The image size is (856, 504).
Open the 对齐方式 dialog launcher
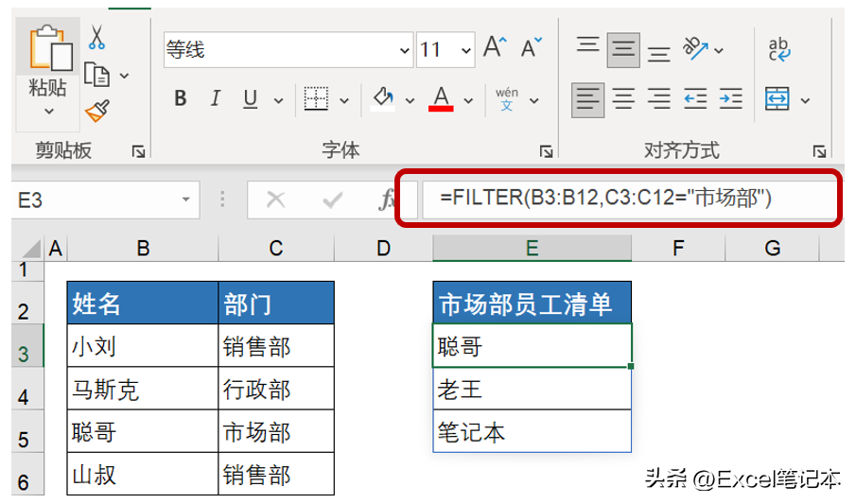tap(819, 152)
